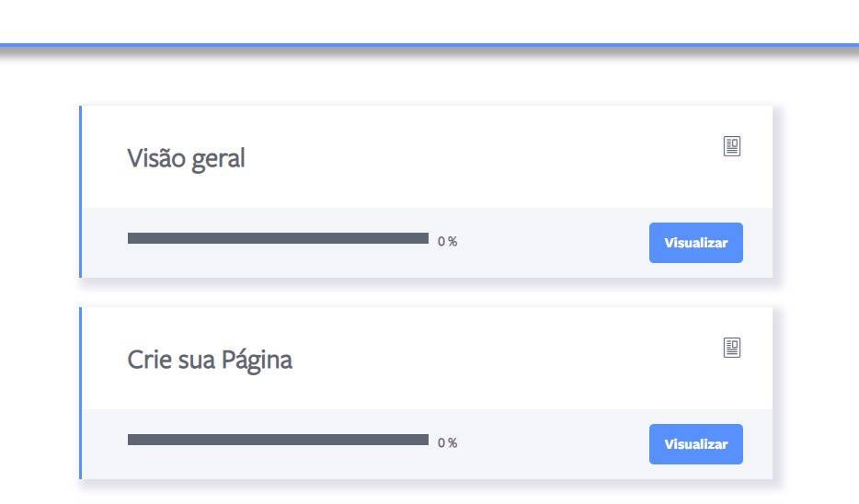Click the blue left border of Visão geral card
The height and width of the screenshot is (504, 859).
pyautogui.click(x=80, y=191)
